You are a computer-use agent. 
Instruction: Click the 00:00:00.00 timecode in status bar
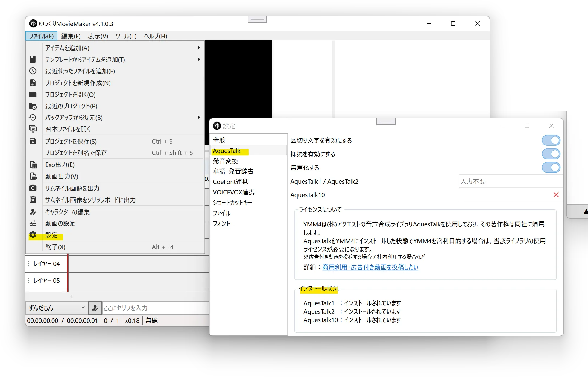click(42, 320)
